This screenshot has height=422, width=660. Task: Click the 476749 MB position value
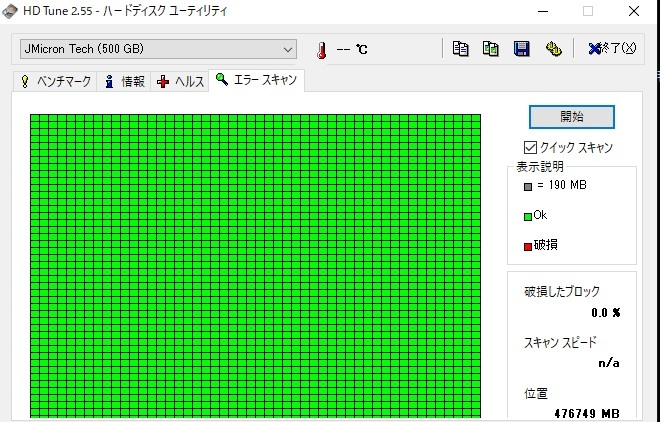[x=587, y=413]
